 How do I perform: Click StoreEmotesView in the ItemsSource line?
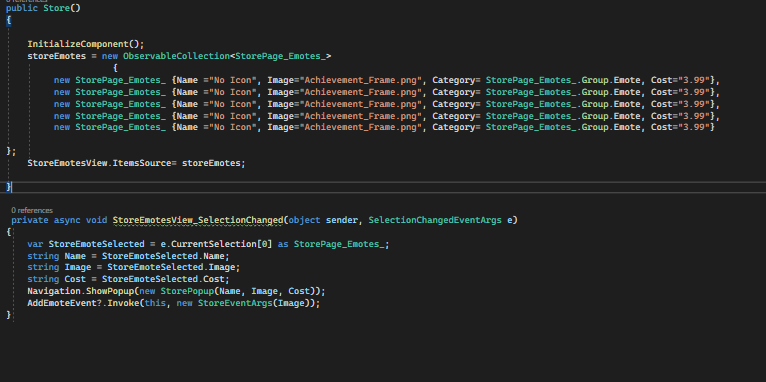[x=67, y=163]
